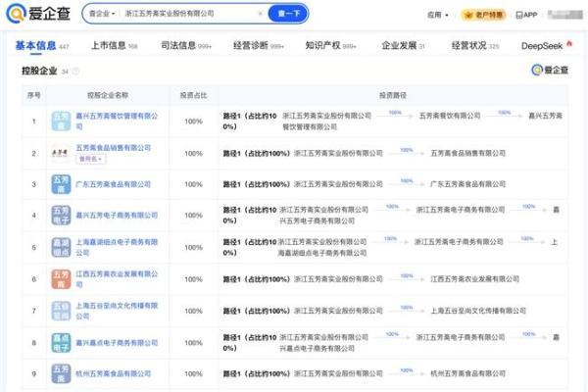Click logo icon of 上海嘉湖细点电子商务有限公司
This screenshot has height=392, width=588.
pos(61,247)
